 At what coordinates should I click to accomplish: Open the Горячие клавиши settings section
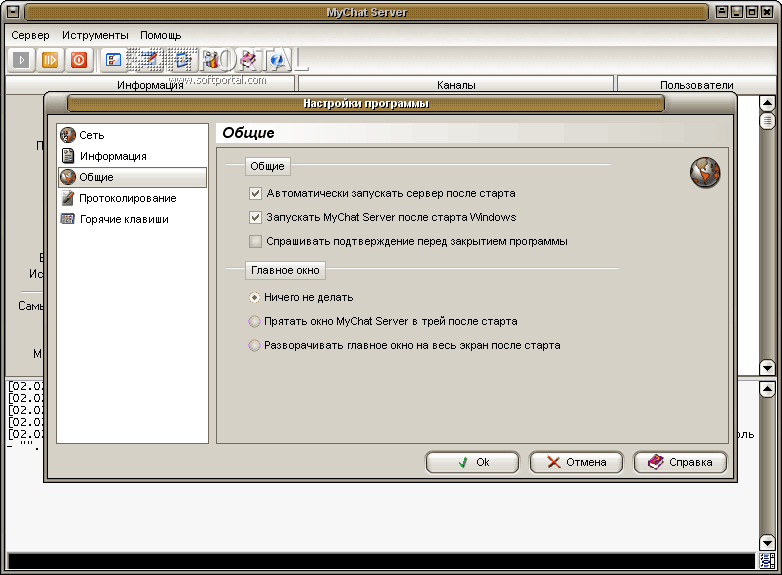click(x=132, y=219)
